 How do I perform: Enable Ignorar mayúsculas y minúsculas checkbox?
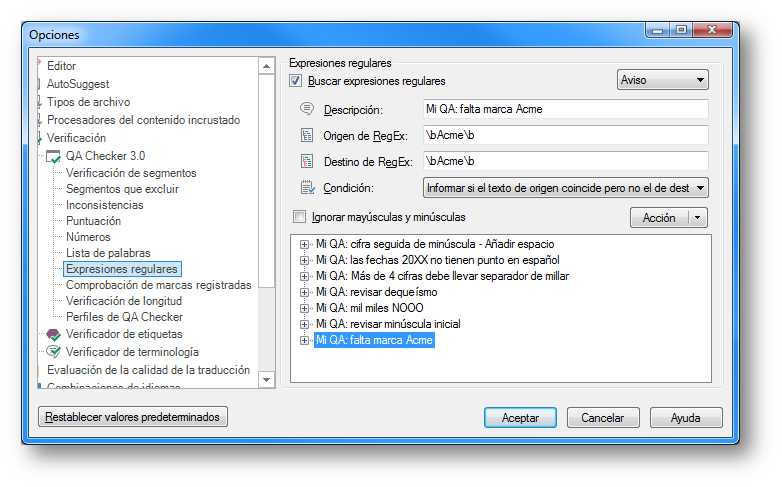tap(299, 217)
